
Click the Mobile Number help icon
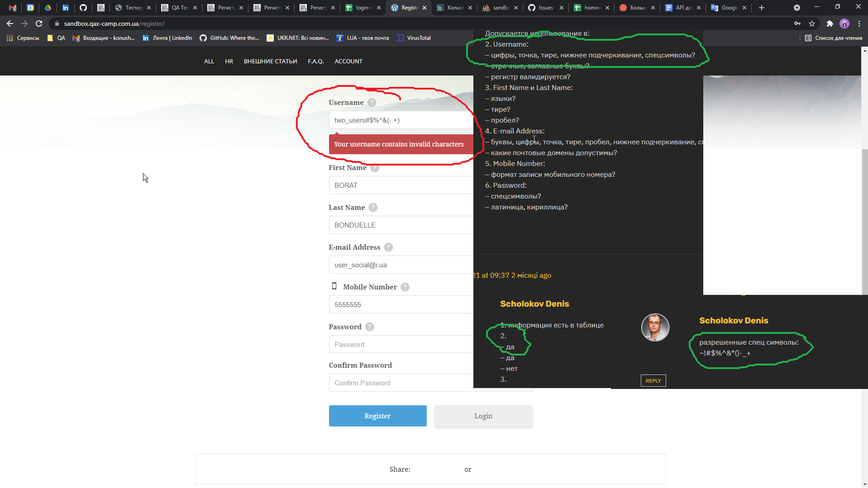click(405, 287)
